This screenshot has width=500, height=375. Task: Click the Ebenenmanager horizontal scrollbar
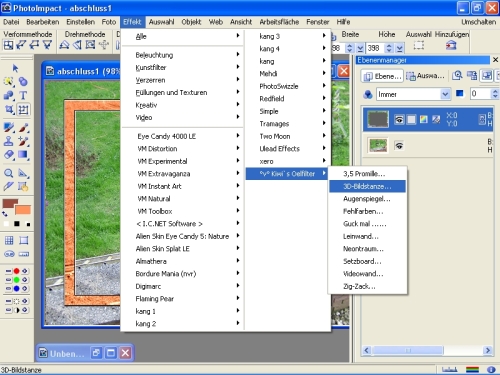(427, 350)
